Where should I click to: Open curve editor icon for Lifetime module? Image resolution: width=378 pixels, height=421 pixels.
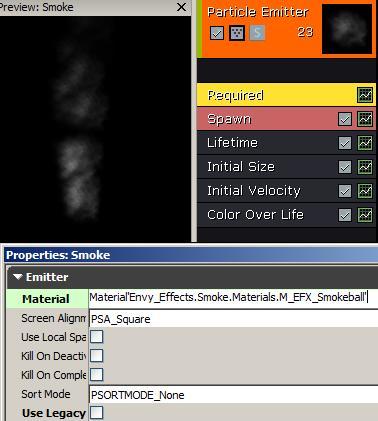(365, 143)
